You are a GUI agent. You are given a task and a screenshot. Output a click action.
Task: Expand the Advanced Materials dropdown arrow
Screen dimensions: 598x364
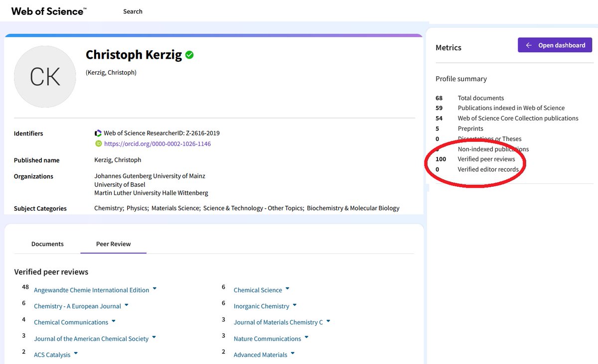[x=293, y=354]
